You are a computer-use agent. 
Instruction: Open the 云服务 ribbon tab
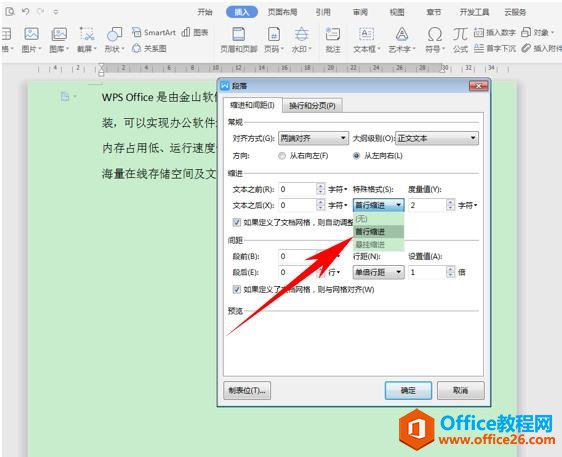(515, 12)
